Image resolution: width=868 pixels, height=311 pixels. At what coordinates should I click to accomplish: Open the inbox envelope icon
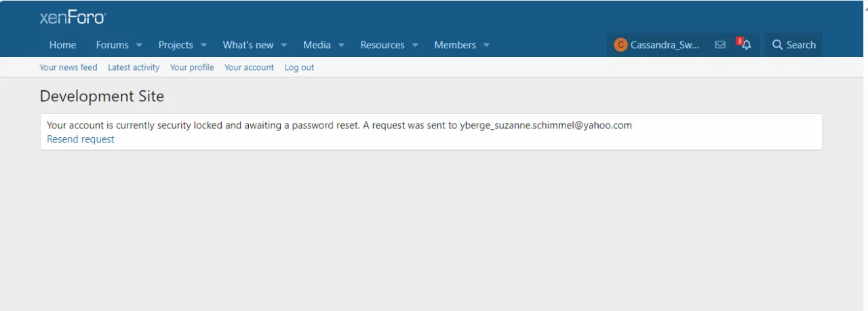[x=720, y=45]
